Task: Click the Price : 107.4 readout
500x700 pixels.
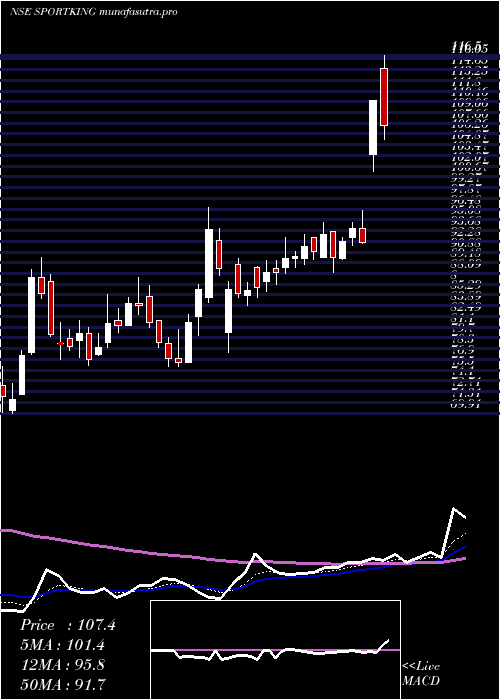Action: coord(68,625)
